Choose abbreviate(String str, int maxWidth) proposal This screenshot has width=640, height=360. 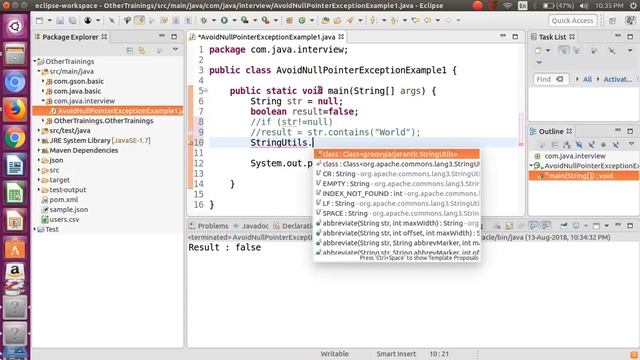click(x=397, y=223)
